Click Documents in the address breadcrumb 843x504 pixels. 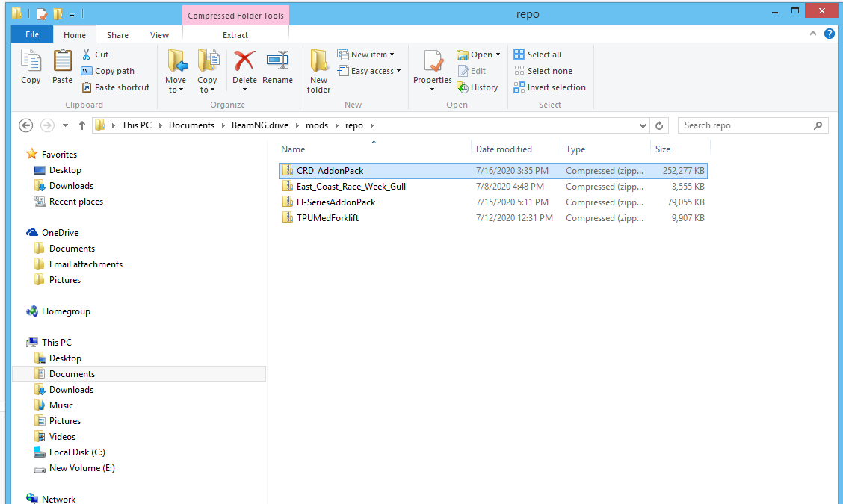pos(191,125)
